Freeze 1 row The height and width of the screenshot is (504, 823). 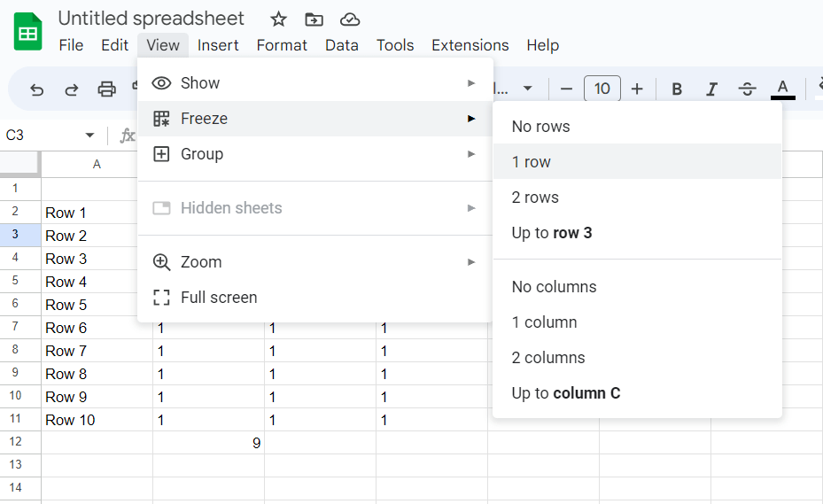[x=532, y=162]
